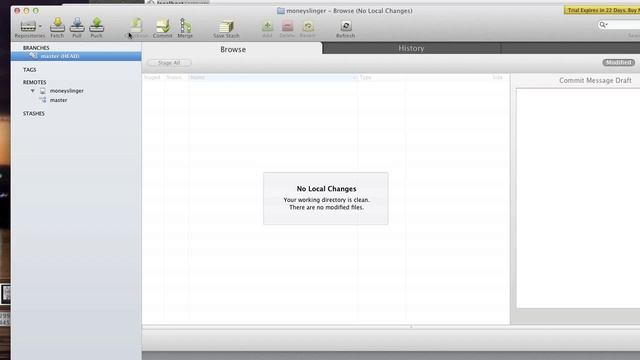
Task: Click the TAGS section header
Action: click(29, 70)
